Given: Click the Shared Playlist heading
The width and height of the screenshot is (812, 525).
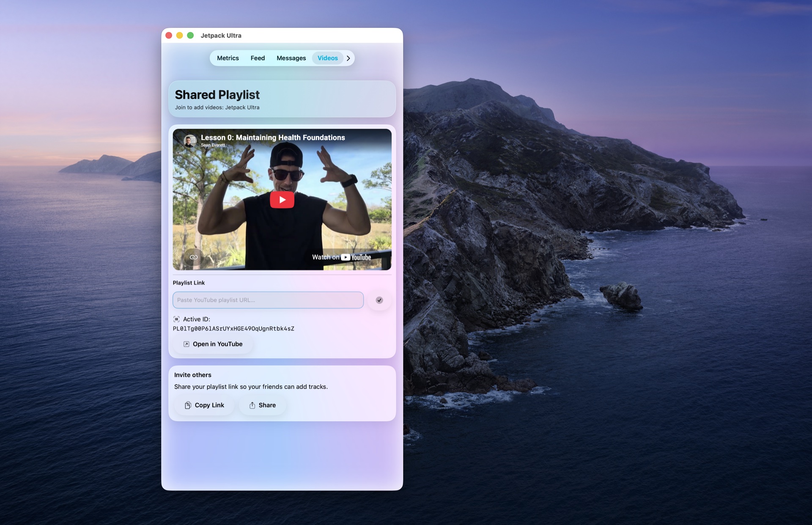Looking at the screenshot, I should point(217,95).
